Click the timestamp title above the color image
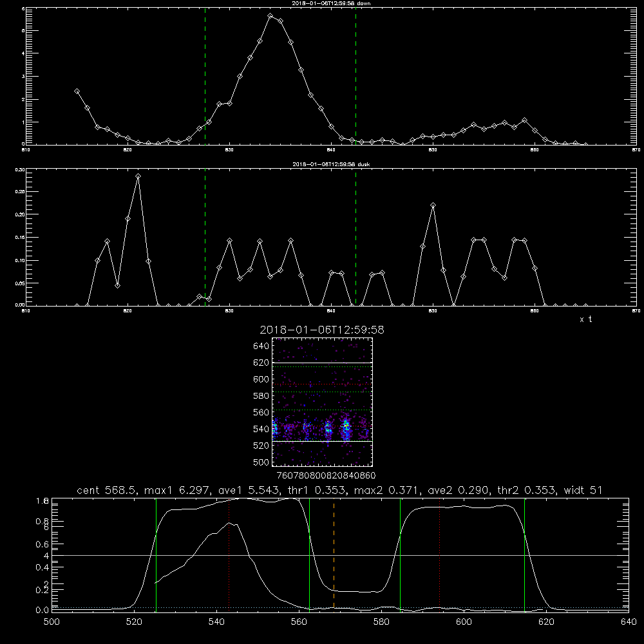This screenshot has height=644, width=644. click(x=322, y=330)
